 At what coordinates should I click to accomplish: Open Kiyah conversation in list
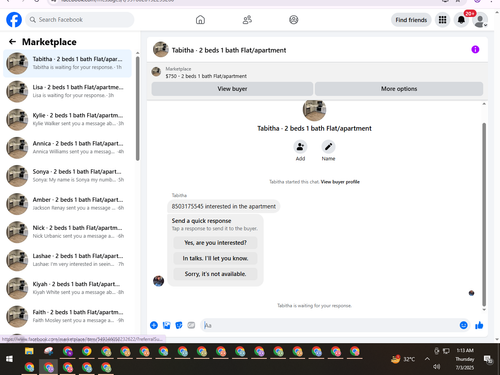(x=67, y=288)
